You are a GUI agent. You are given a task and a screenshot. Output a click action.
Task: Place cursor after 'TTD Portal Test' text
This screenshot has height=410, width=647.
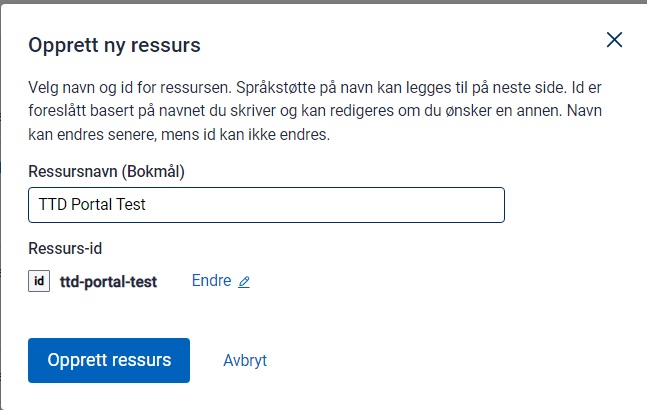pos(147,204)
